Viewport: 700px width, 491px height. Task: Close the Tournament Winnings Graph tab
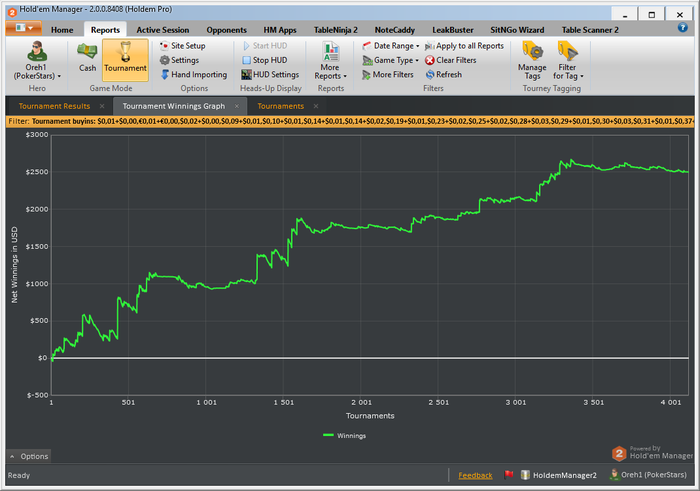coord(237,106)
